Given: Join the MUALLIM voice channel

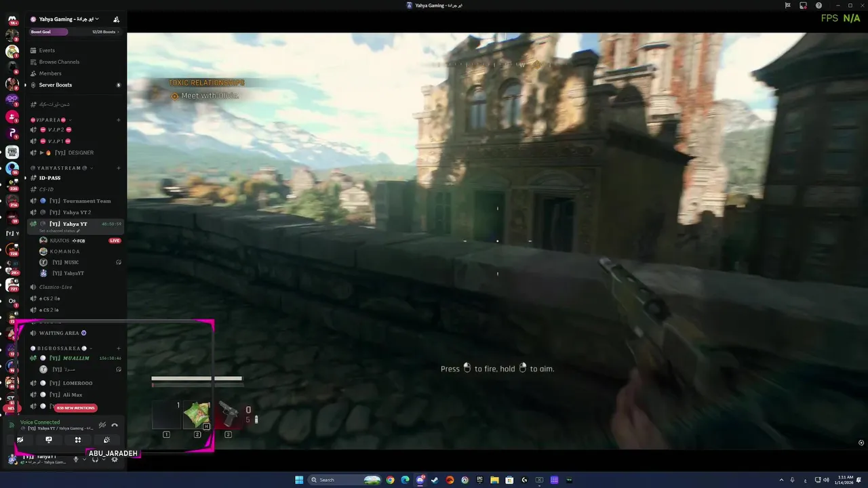Looking at the screenshot, I should [x=76, y=358].
